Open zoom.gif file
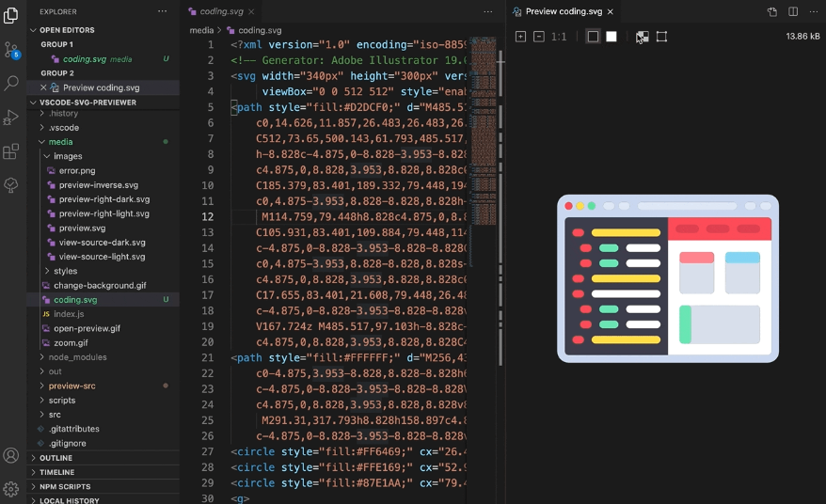Screen dimensions: 826x504 [x=103, y=342]
